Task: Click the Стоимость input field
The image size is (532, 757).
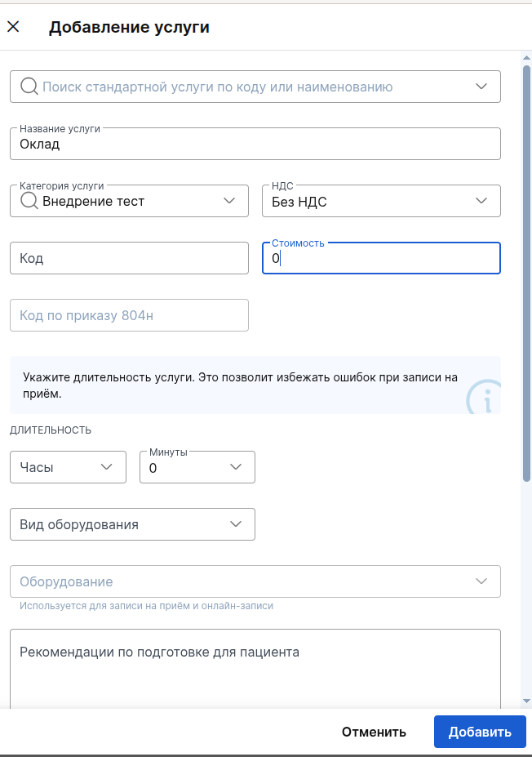Action: point(381,258)
